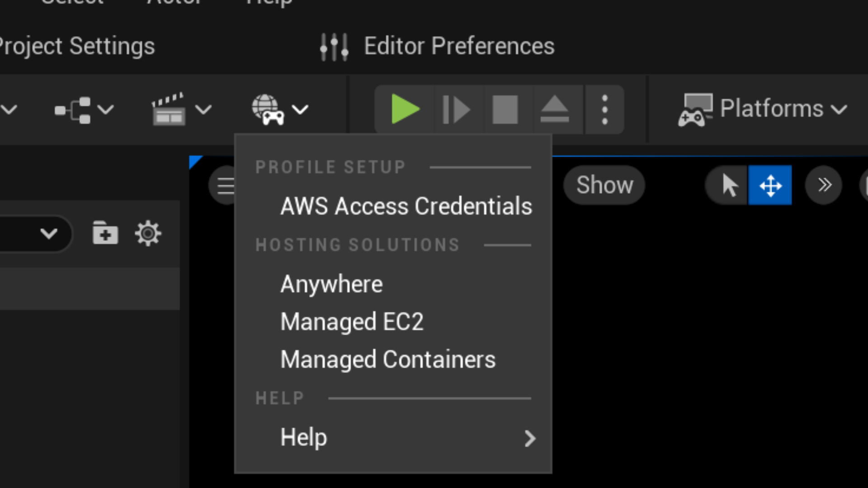Click the Stop simulation square icon
The image size is (868, 488).
(505, 109)
